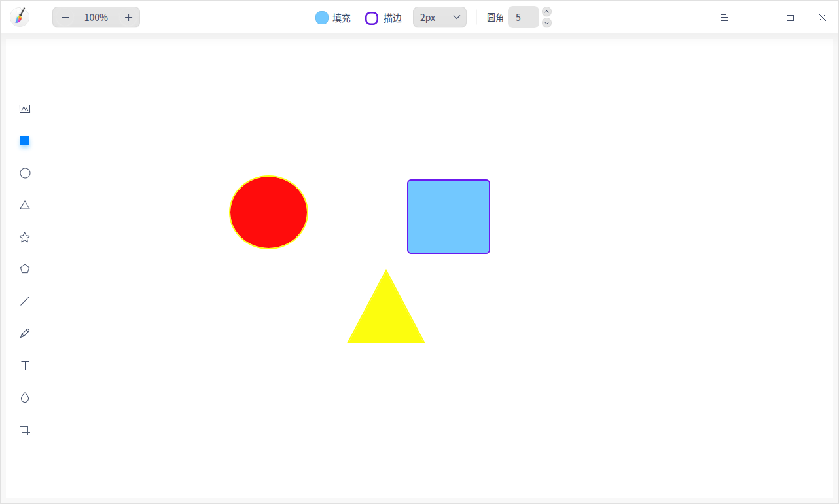The height and width of the screenshot is (504, 839).
Task: Select the star tool
Action: click(x=25, y=237)
